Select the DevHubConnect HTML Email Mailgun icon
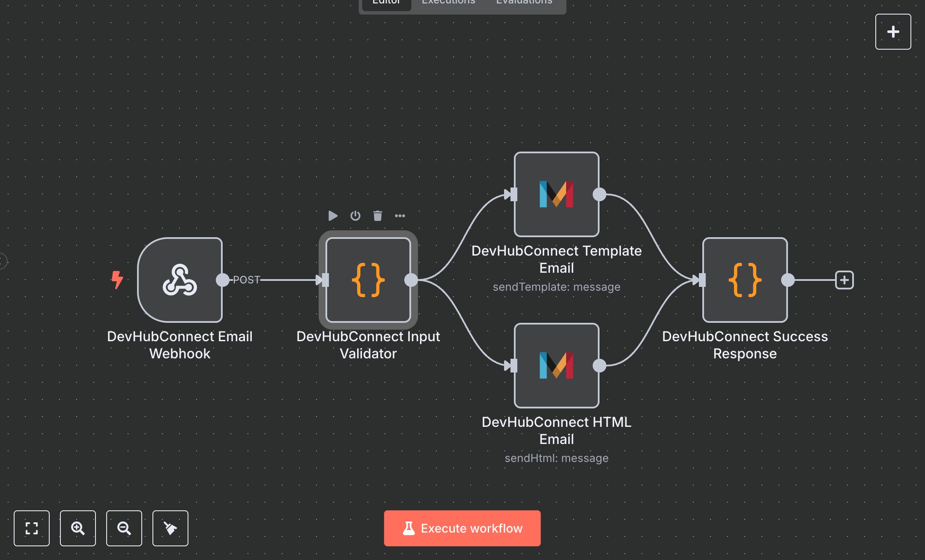 tap(556, 366)
